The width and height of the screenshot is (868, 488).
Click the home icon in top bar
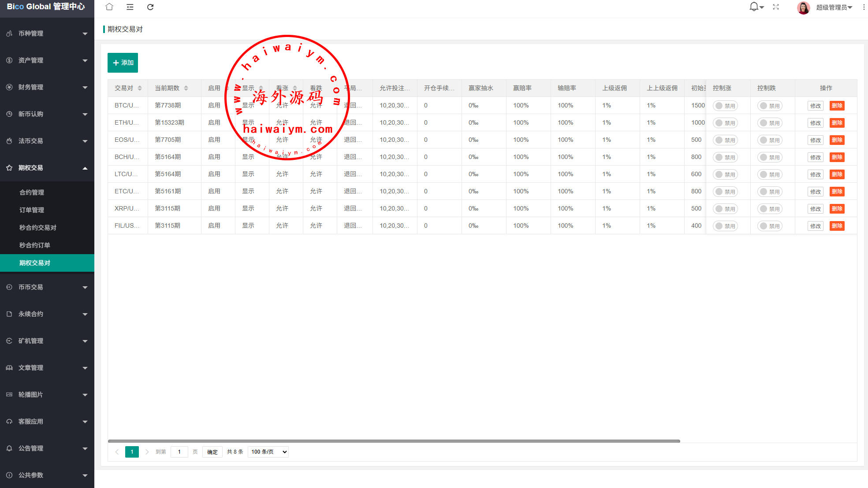pos(109,7)
